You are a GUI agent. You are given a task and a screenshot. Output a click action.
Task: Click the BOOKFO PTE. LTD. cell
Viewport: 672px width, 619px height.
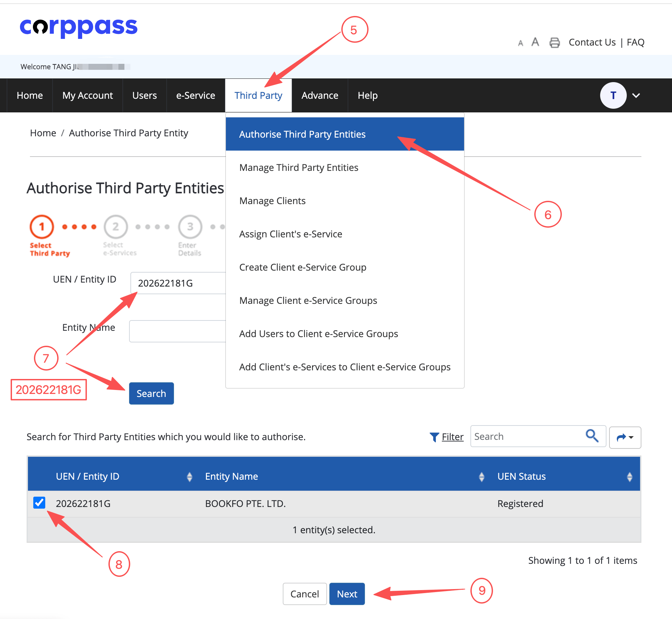point(245,503)
